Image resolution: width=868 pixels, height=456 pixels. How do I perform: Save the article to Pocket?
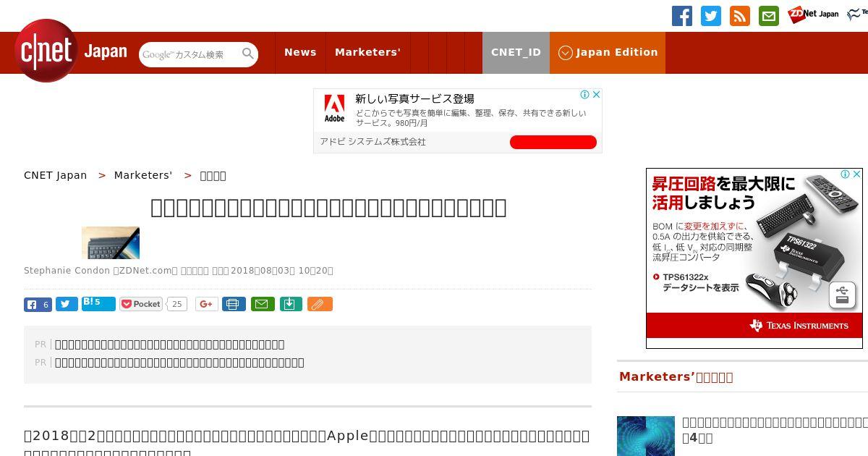pyautogui.click(x=141, y=304)
